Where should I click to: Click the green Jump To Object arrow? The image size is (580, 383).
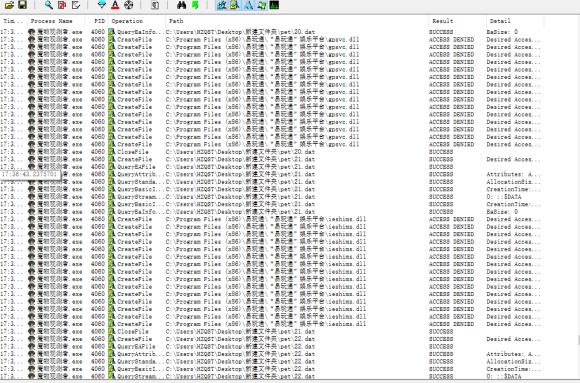(x=195, y=5)
